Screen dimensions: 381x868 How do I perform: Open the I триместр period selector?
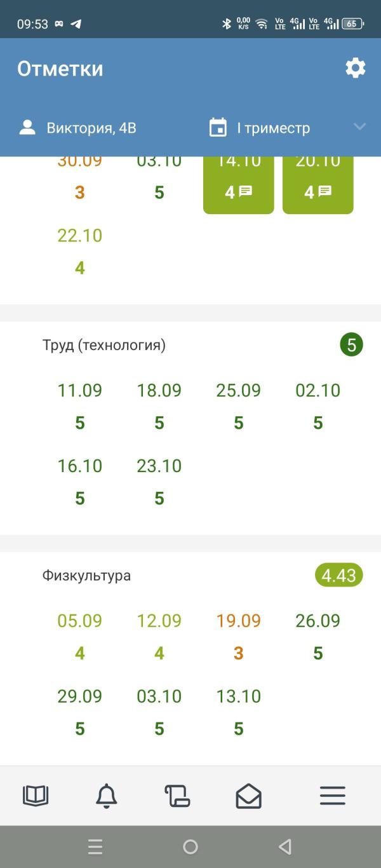pos(274,128)
